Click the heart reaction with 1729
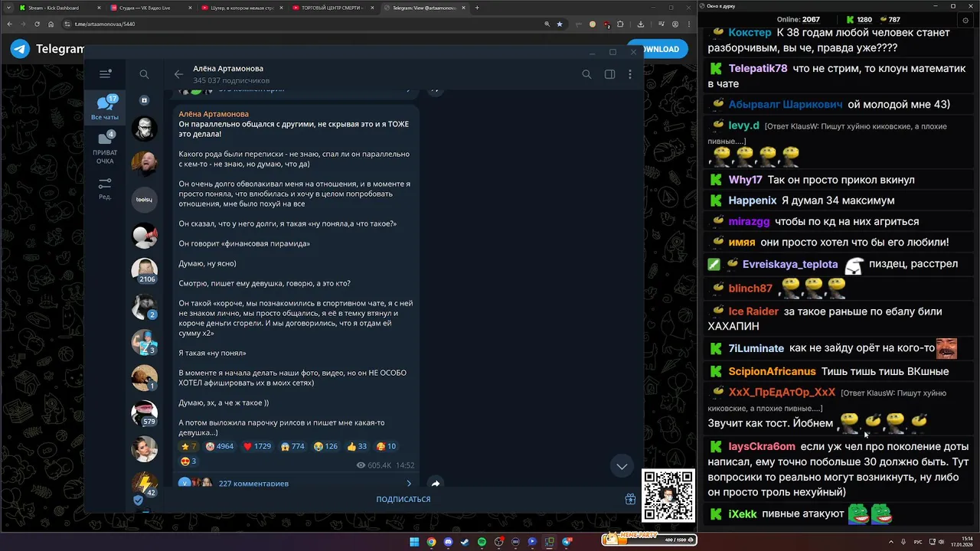Image resolution: width=980 pixels, height=551 pixels. [257, 446]
